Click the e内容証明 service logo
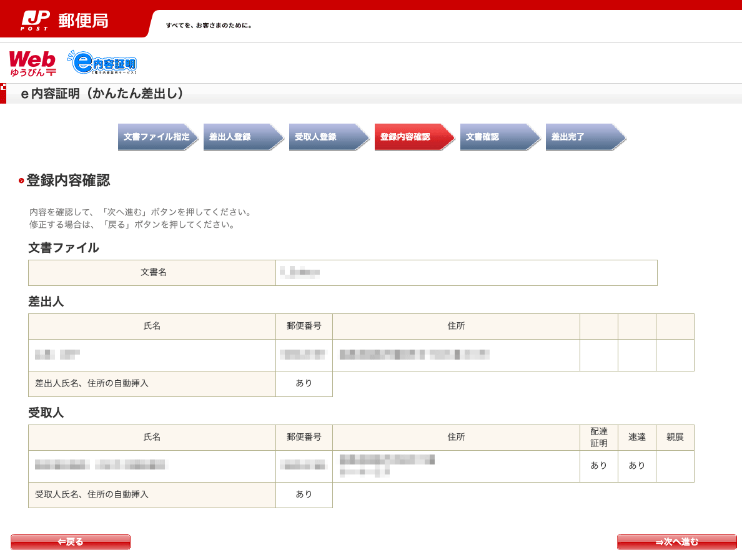This screenshot has height=560, width=742. click(102, 62)
